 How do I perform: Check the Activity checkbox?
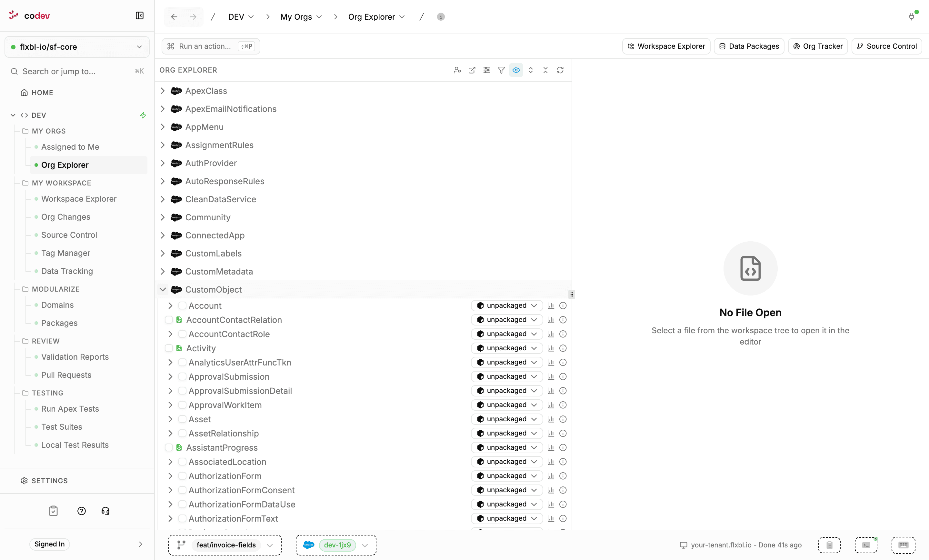click(x=168, y=348)
